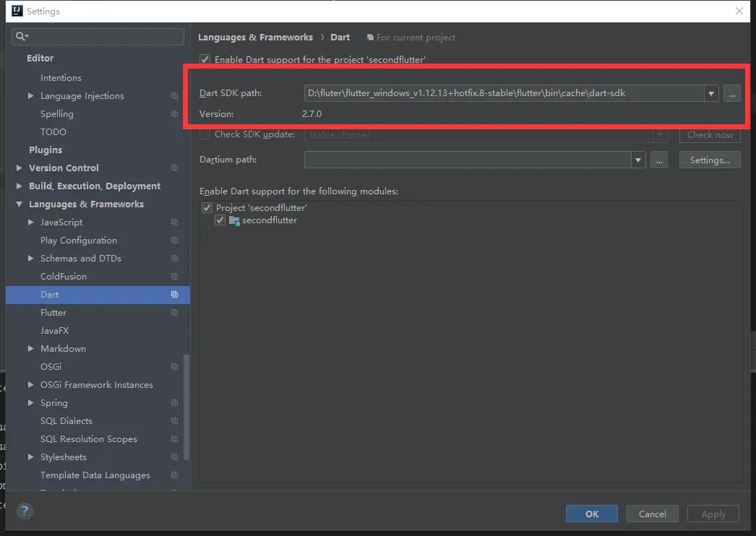Select the Dart settings page
Image resolution: width=756 pixels, height=536 pixels.
[98, 295]
